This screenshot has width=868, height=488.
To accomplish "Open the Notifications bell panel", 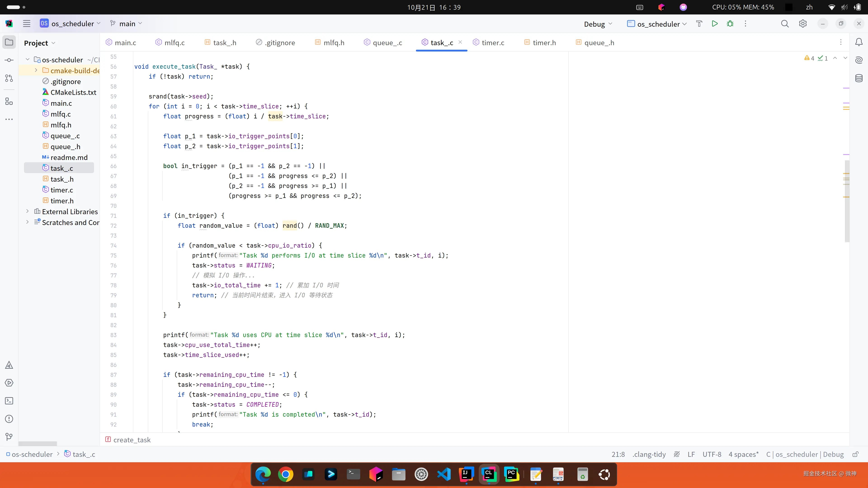I will (x=859, y=42).
